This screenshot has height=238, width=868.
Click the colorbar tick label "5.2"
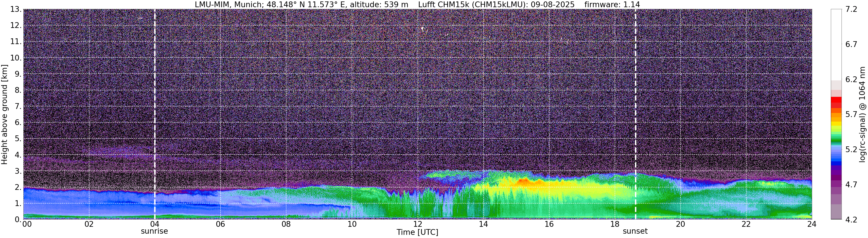[851, 150]
